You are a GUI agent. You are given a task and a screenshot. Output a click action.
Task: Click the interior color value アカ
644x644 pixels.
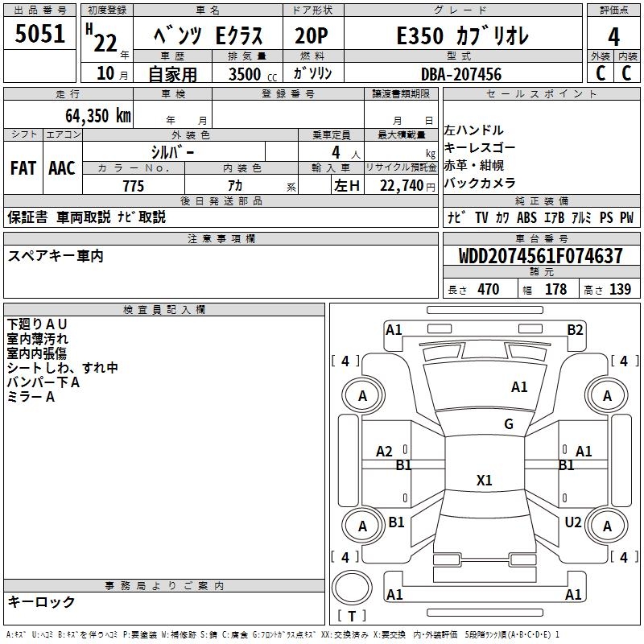click(235, 186)
